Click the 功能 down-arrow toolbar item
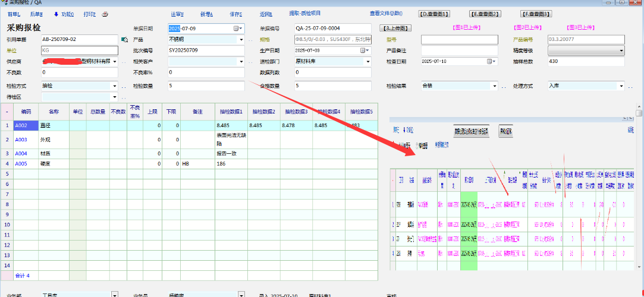Screen dimensions: 644x297 (x=64, y=14)
